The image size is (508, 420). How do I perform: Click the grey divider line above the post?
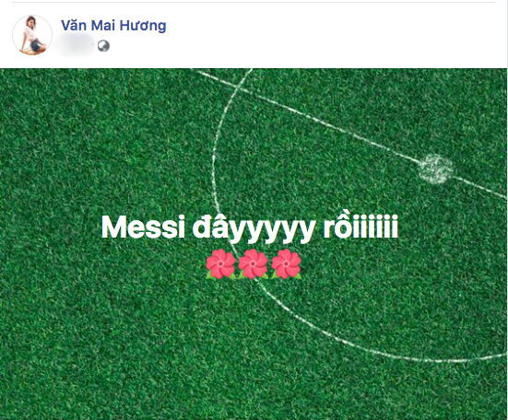point(254,3)
